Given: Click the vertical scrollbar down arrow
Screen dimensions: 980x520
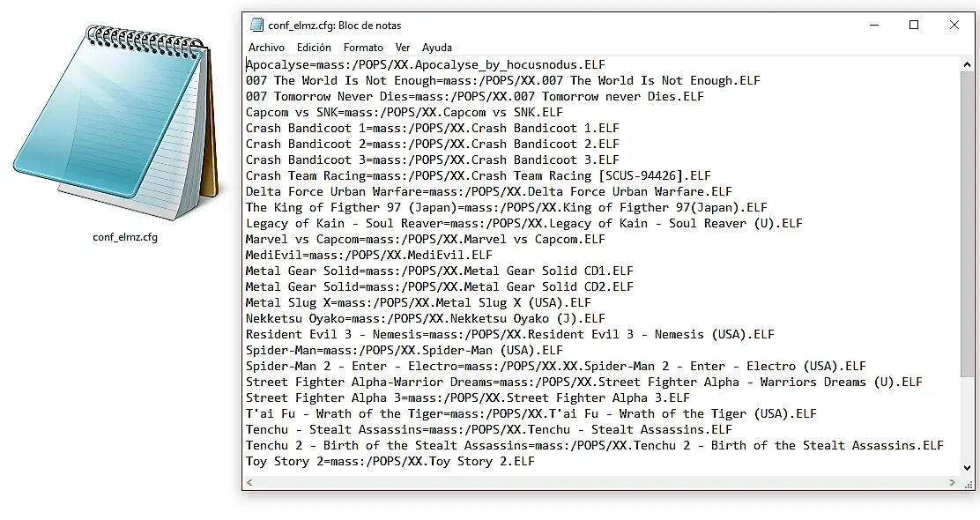Looking at the screenshot, I should 967,467.
